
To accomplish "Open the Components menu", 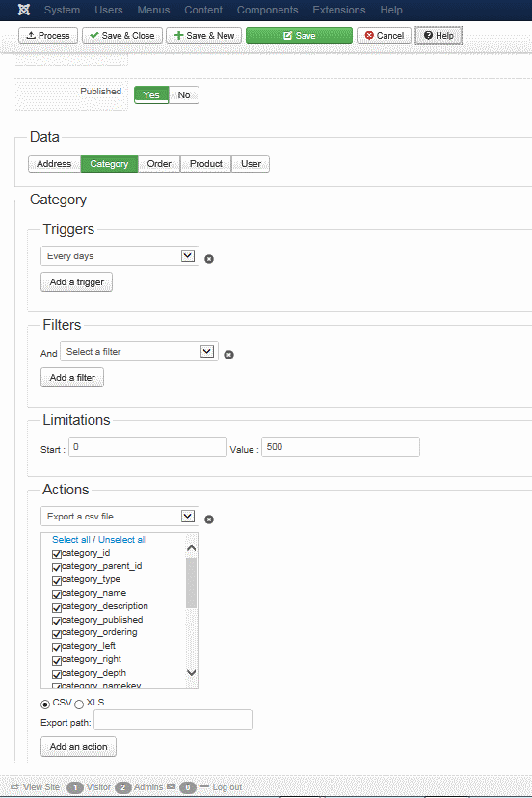I will click(x=267, y=10).
